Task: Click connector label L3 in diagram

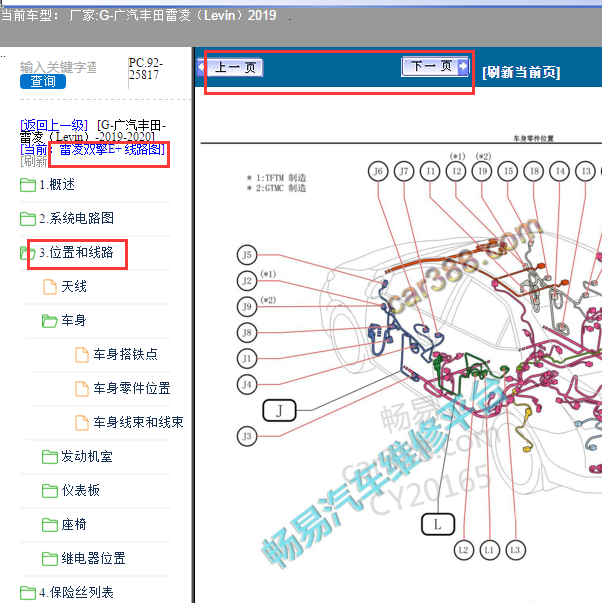Action: pos(515,550)
